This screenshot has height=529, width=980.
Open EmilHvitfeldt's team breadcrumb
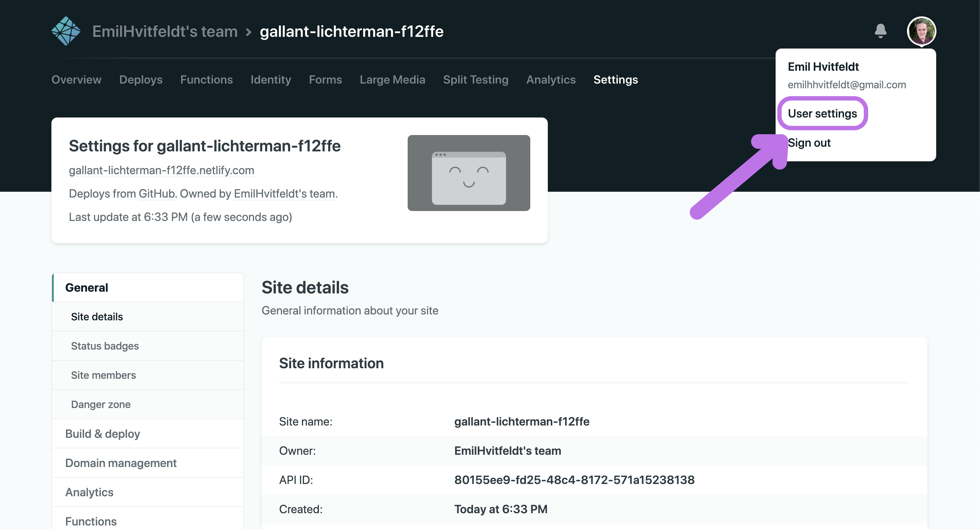click(x=165, y=31)
